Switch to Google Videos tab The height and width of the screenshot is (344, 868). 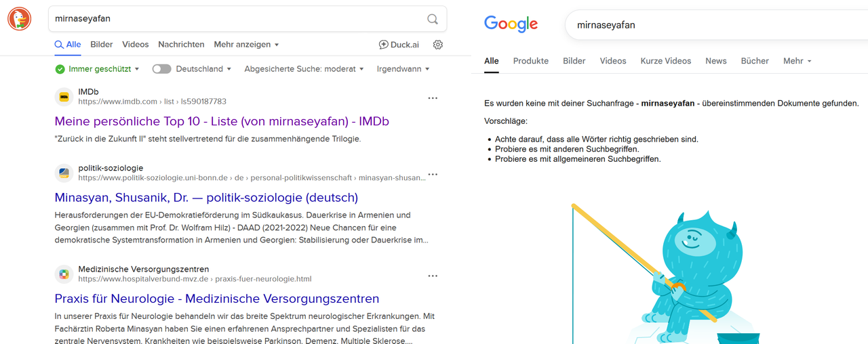point(613,61)
